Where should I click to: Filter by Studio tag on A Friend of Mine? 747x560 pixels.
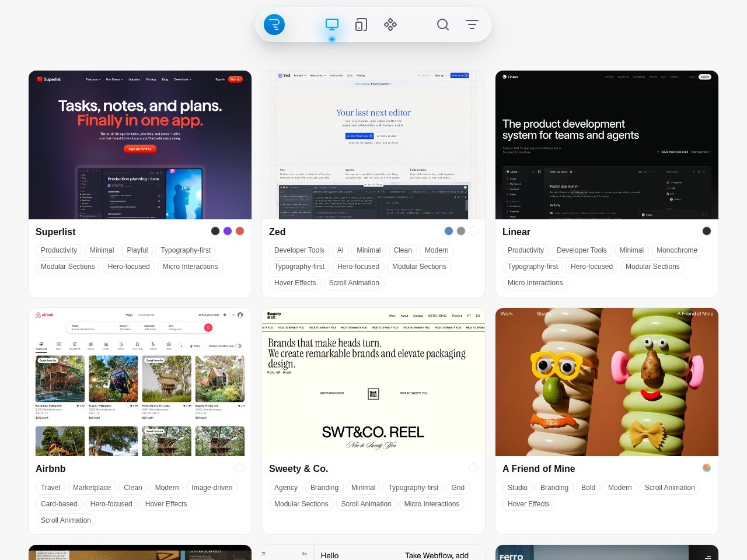[518, 488]
